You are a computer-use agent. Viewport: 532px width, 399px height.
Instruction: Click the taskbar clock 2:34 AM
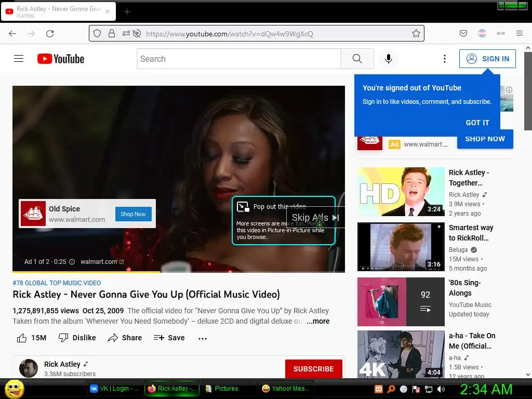tap(486, 389)
